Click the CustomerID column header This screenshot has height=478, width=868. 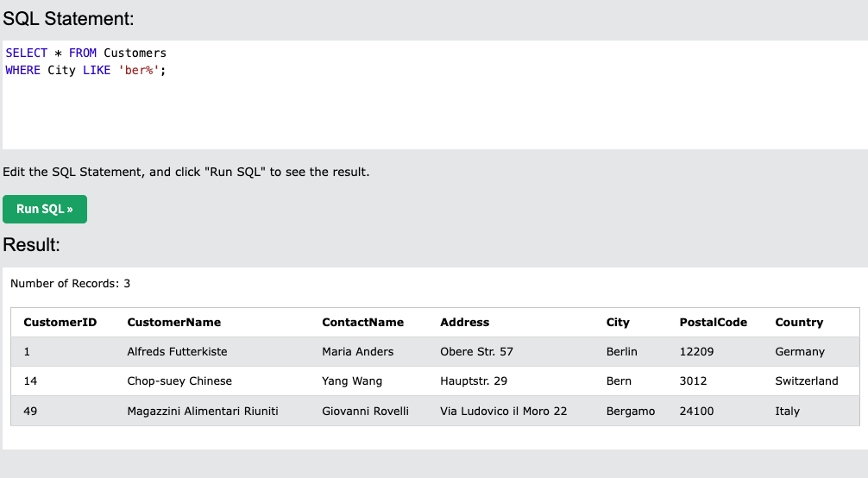[x=60, y=323]
